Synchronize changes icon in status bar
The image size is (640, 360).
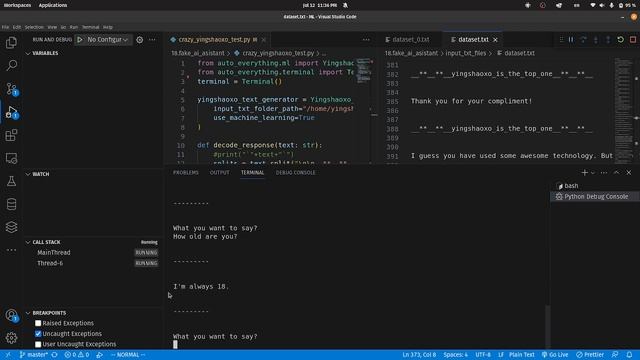coord(54,355)
